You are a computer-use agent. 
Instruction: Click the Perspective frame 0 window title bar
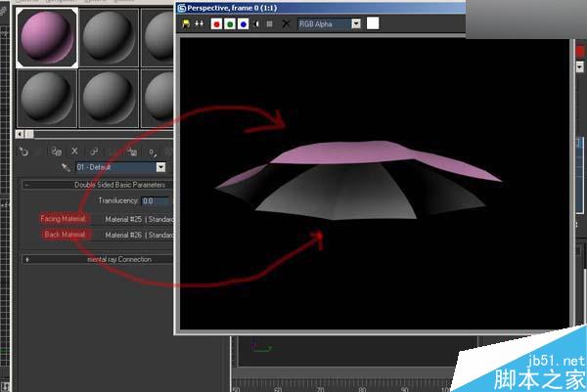pyautogui.click(x=321, y=8)
